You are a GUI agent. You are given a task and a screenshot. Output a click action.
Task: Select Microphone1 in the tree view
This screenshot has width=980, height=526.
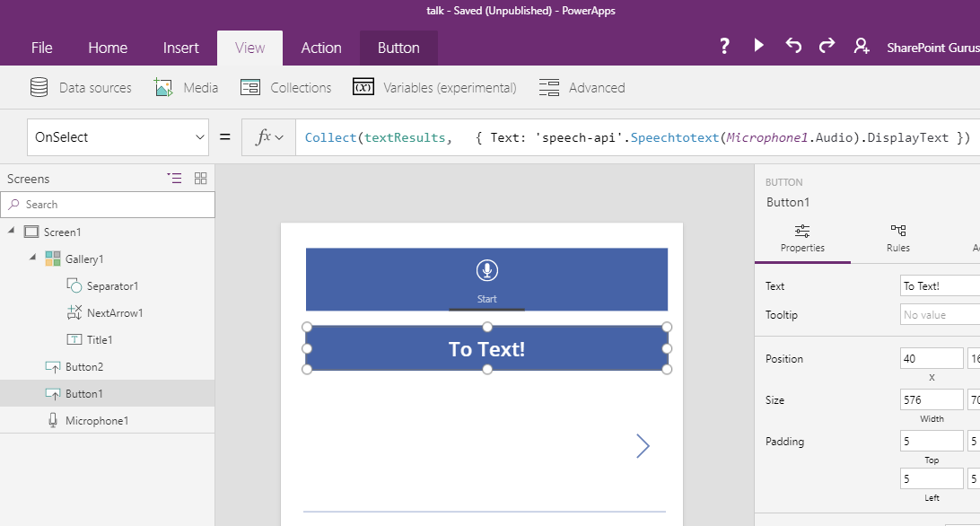tap(96, 420)
